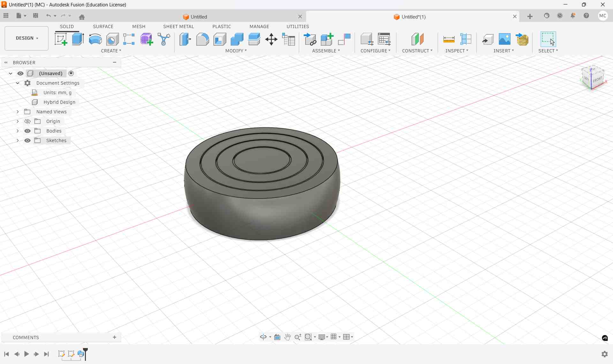The image size is (613, 364).
Task: Open the first Untitled document tab
Action: click(x=199, y=17)
